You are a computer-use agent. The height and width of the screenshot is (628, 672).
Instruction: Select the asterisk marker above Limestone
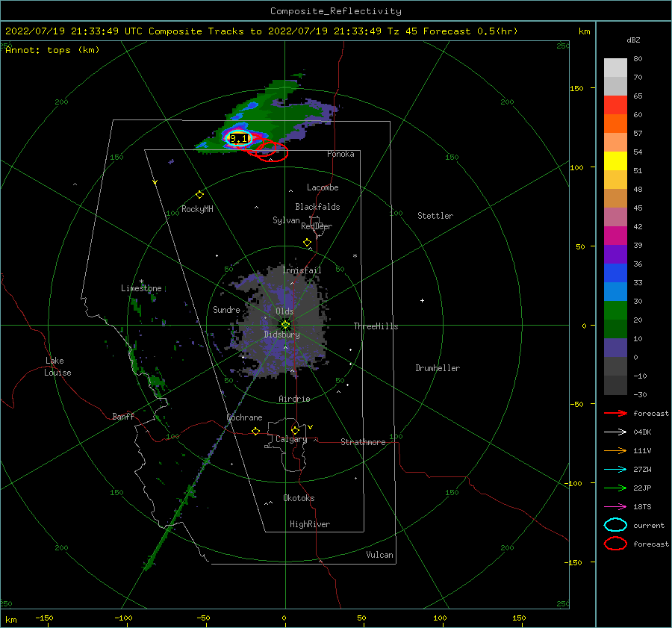(141, 282)
